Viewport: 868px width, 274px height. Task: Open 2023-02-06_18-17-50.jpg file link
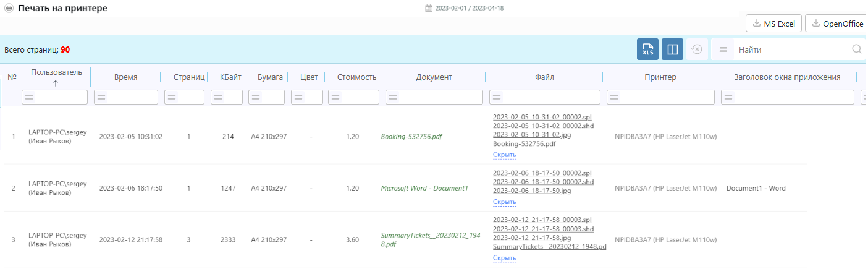tap(532, 191)
